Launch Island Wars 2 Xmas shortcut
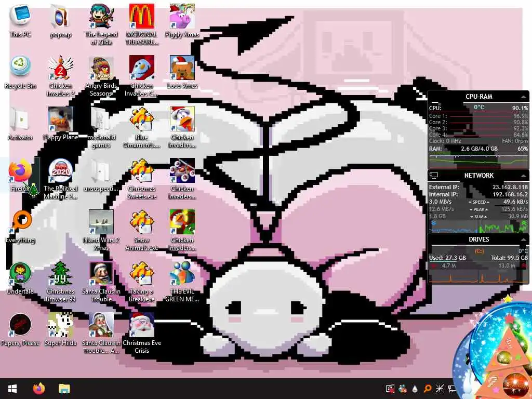This screenshot has height=399, width=532. pos(101,230)
